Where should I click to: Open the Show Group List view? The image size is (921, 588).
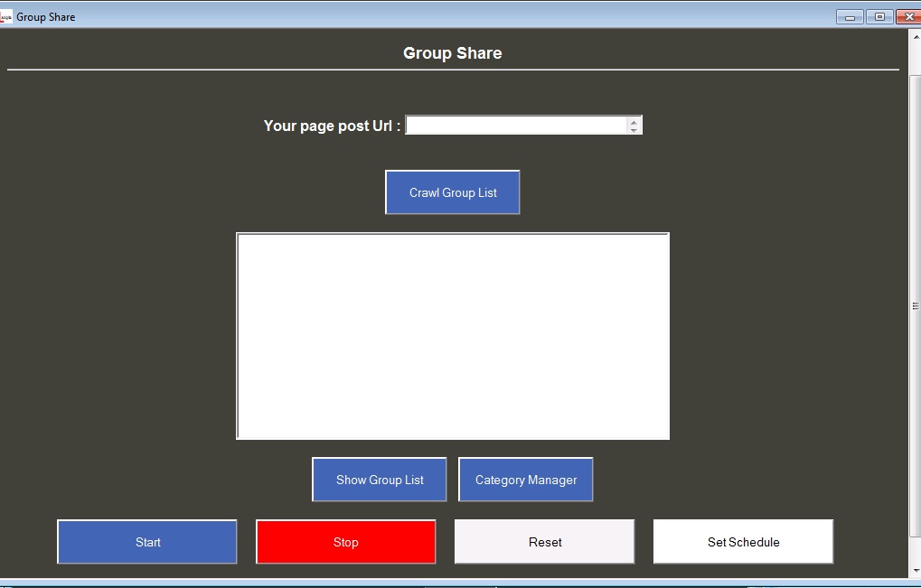[x=380, y=480]
